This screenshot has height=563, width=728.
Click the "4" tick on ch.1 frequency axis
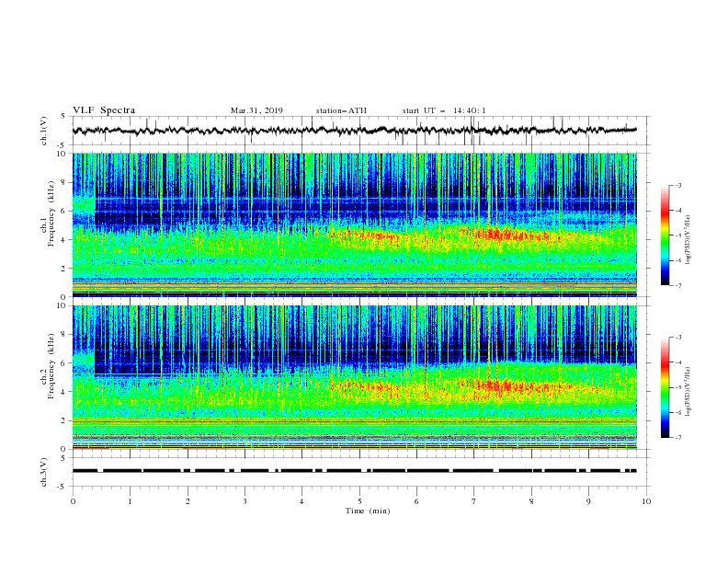64,240
